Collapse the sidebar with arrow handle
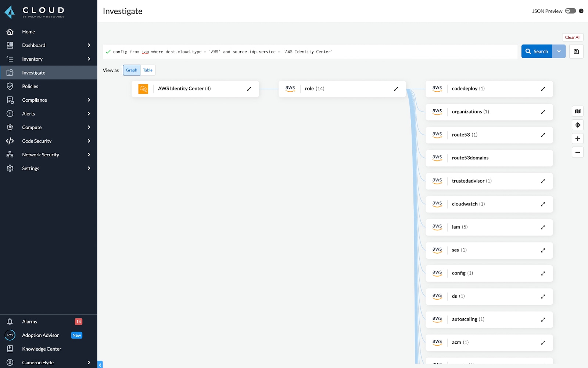Viewport: 588px width, 368px height. coord(100,365)
